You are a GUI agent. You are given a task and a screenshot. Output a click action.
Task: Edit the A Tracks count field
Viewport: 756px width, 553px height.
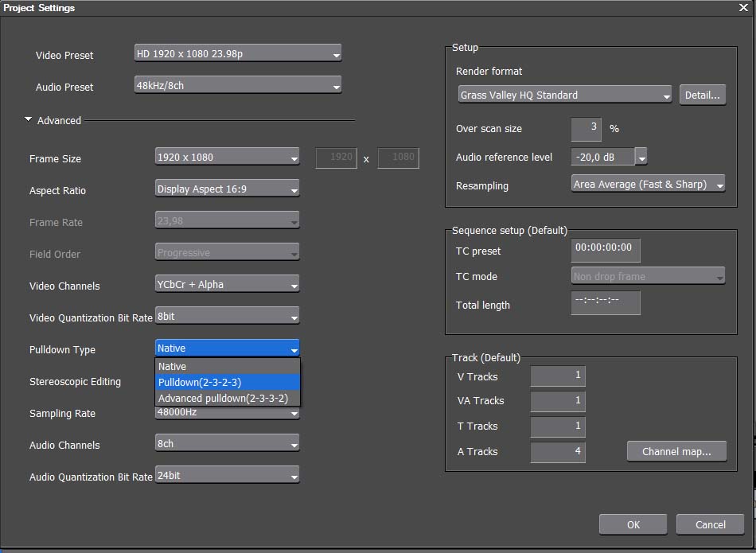point(558,452)
